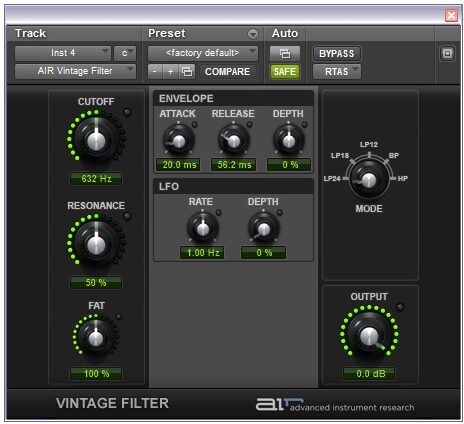The image size is (464, 424).
Task: Click the LFO Depth knob
Action: (264, 228)
